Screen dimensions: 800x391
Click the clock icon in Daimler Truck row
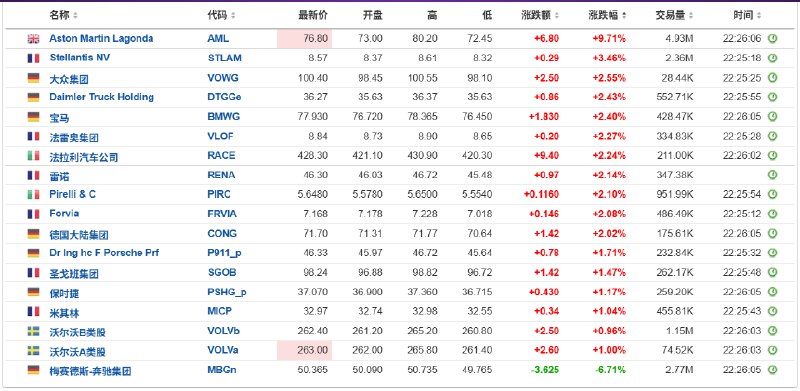(x=772, y=97)
